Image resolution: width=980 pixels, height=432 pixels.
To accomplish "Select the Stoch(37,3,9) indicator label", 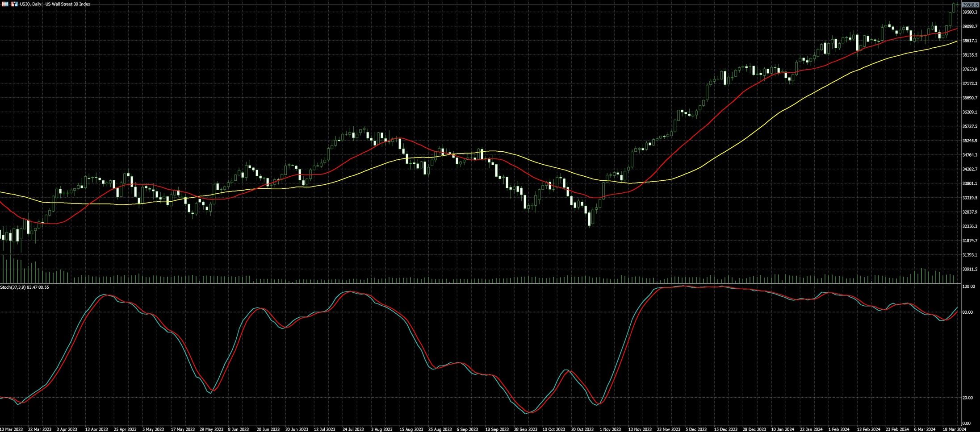I will click(x=25, y=287).
